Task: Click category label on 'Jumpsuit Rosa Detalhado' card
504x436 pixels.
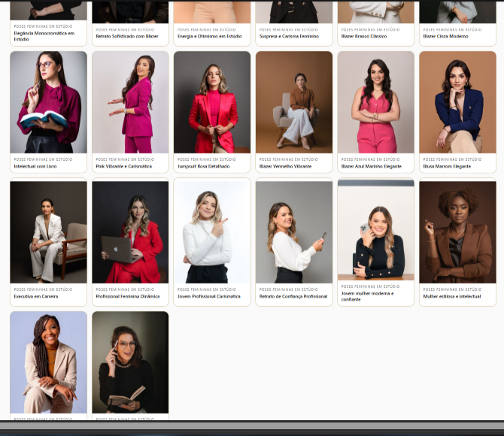Action: tap(207, 159)
